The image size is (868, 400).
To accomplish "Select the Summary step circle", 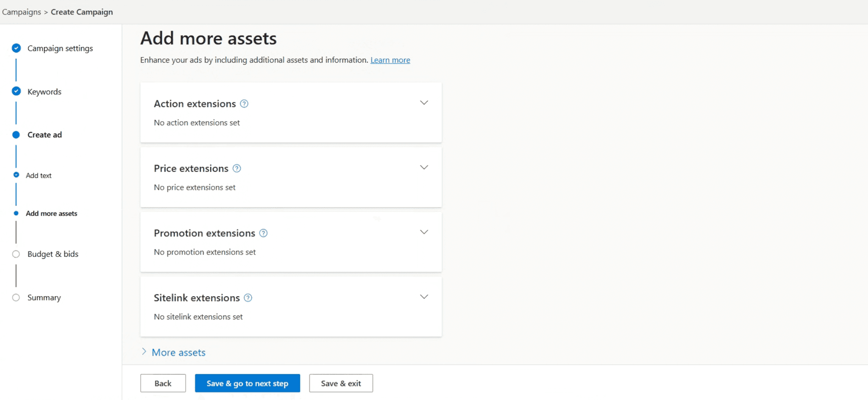I will pyautogui.click(x=16, y=297).
